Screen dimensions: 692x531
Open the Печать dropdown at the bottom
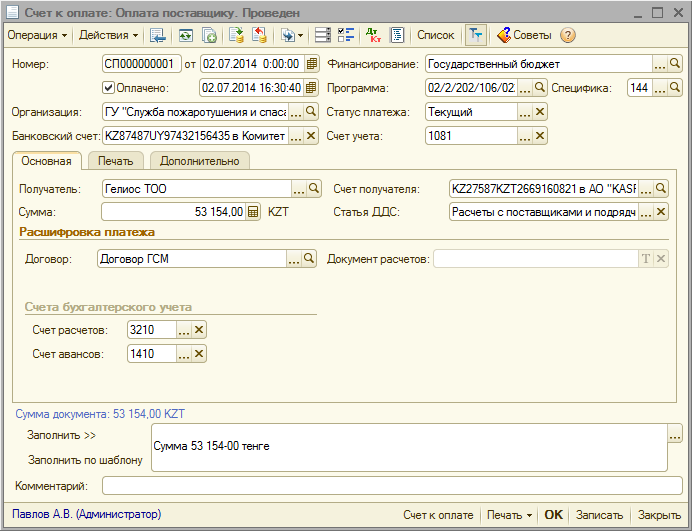click(x=509, y=515)
